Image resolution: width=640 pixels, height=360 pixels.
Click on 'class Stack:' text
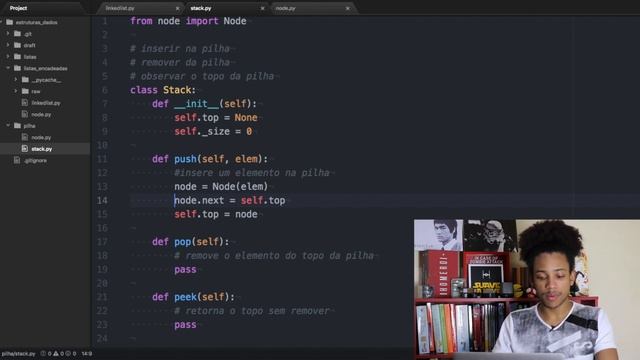[163, 90]
